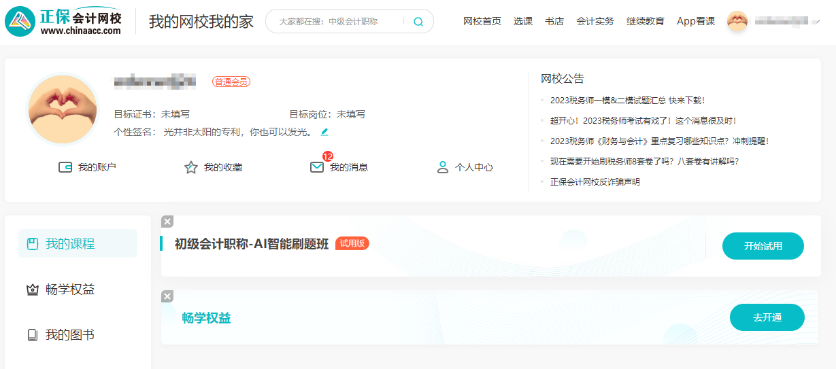This screenshot has height=369, width=836.
Task: Click 目标证书:未填写 field
Action: [152, 114]
